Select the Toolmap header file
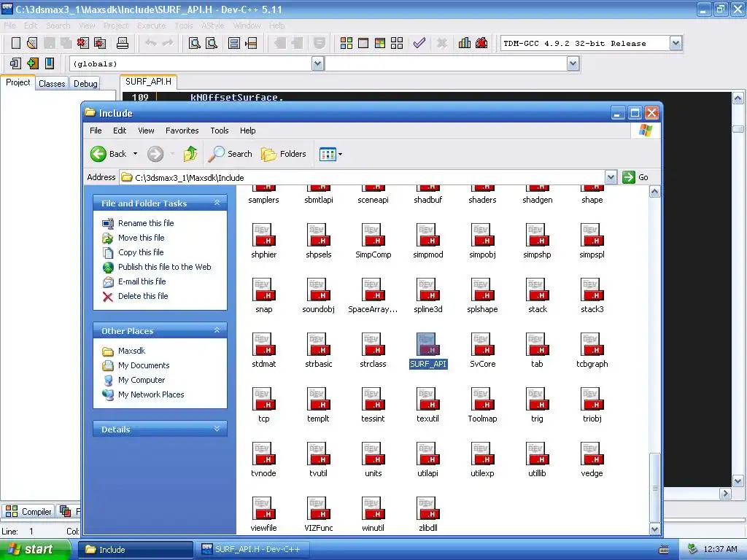The width and height of the screenshot is (747, 560). [482, 405]
